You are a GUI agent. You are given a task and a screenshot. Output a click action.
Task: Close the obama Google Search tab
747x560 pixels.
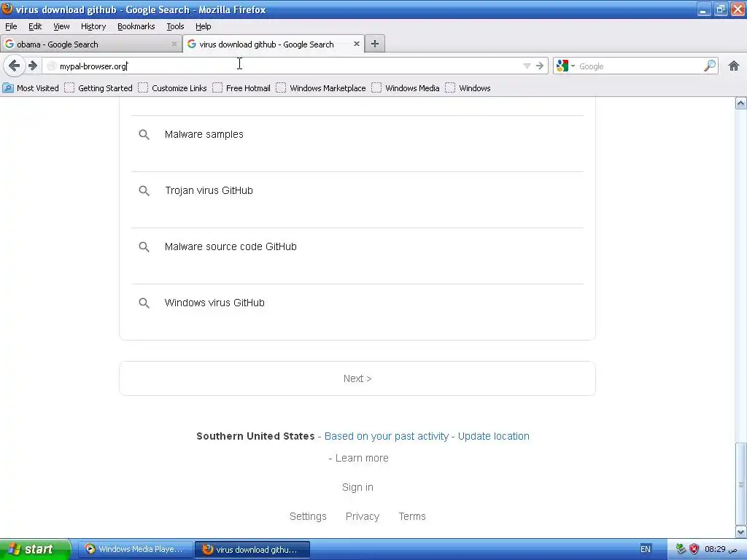tap(174, 44)
